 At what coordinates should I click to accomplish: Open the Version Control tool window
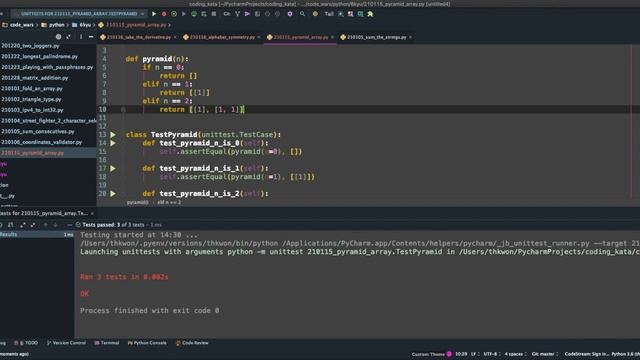(x=66, y=343)
